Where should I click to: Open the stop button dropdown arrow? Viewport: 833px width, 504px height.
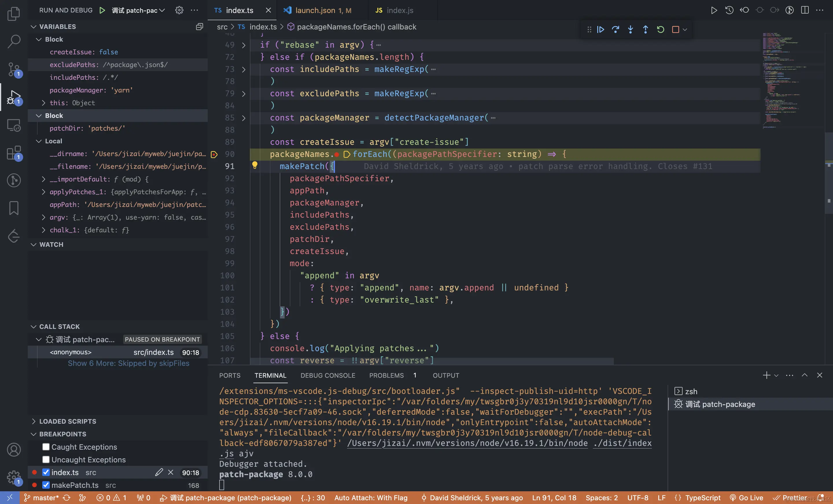[685, 30]
